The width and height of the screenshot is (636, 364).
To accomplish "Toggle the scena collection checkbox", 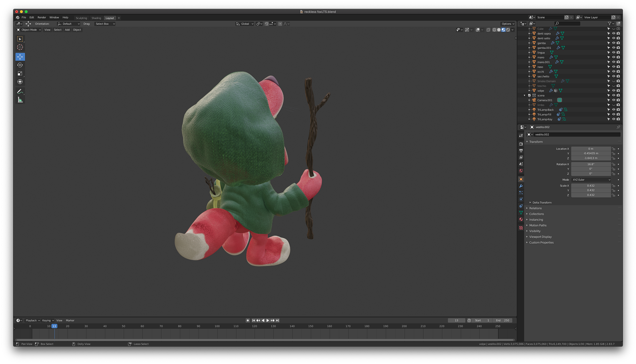I will (x=529, y=95).
